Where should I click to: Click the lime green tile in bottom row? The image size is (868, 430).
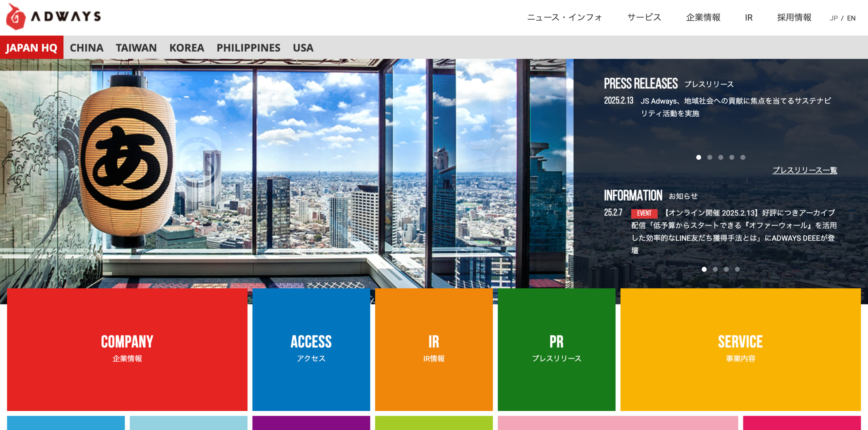pos(434,423)
